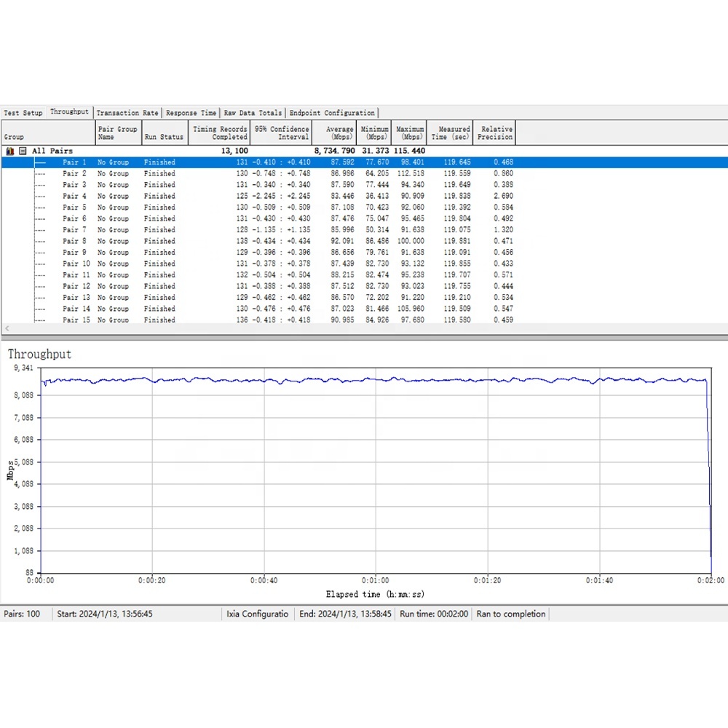Click Pair 4 relative precision 2.690
Image resolution: width=728 pixels, height=728 pixels.
(x=503, y=196)
